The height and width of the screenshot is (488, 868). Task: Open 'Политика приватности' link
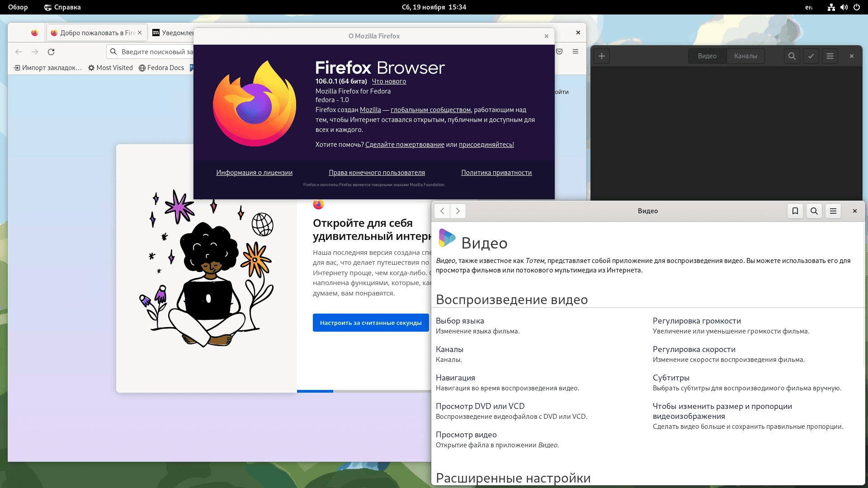pyautogui.click(x=496, y=173)
